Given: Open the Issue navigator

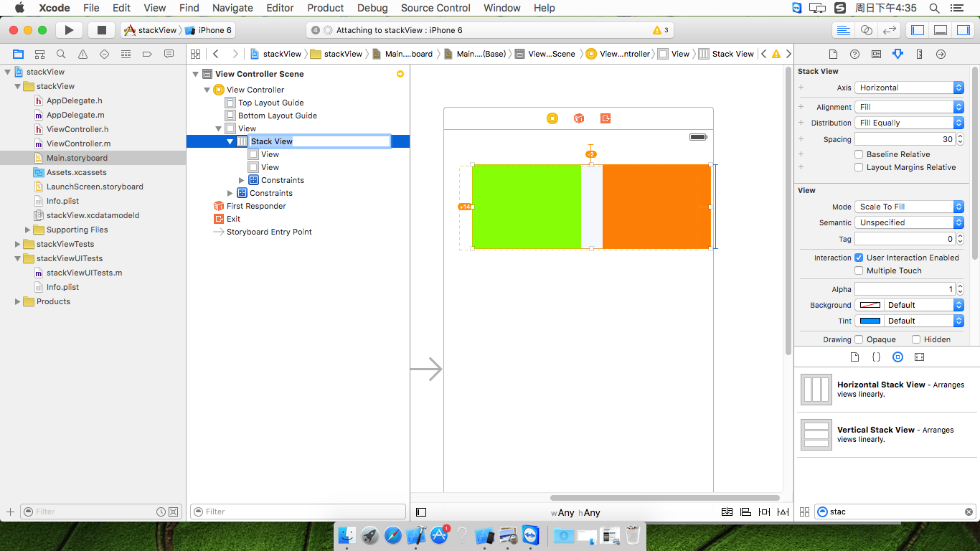Looking at the screenshot, I should 83,54.
